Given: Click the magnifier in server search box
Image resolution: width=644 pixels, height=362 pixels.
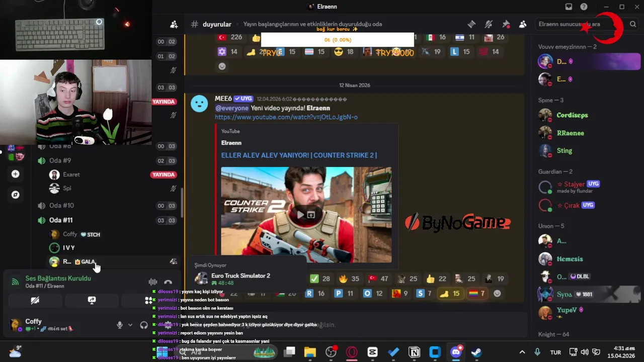Looking at the screenshot, I should click(633, 24).
